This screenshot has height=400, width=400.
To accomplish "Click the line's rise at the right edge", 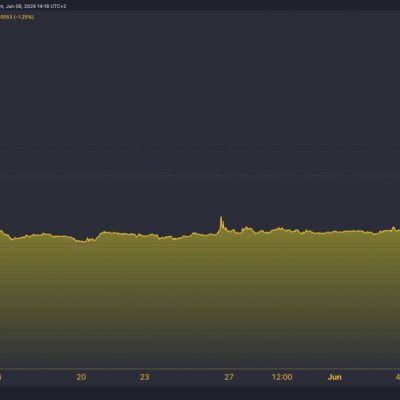I will click(394, 229).
